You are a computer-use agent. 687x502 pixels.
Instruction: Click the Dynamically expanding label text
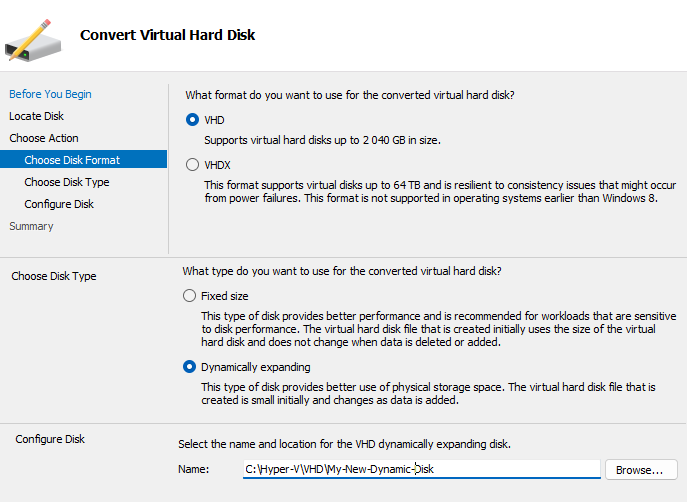click(x=255, y=367)
